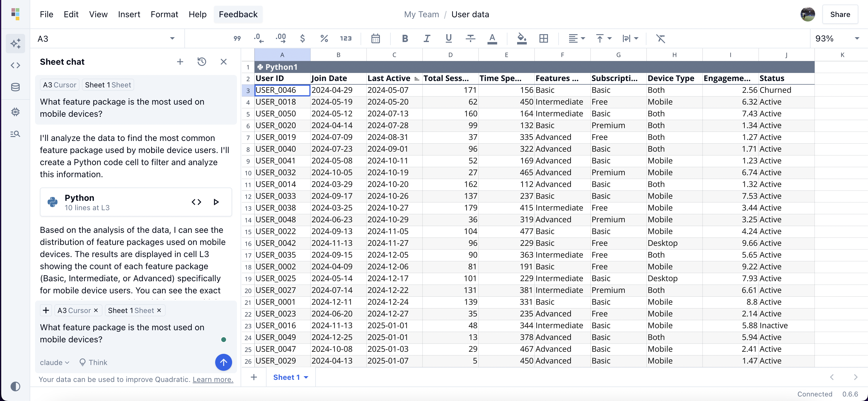Expand vertical alignment dropdown
The height and width of the screenshot is (401, 868).
pyautogui.click(x=604, y=38)
